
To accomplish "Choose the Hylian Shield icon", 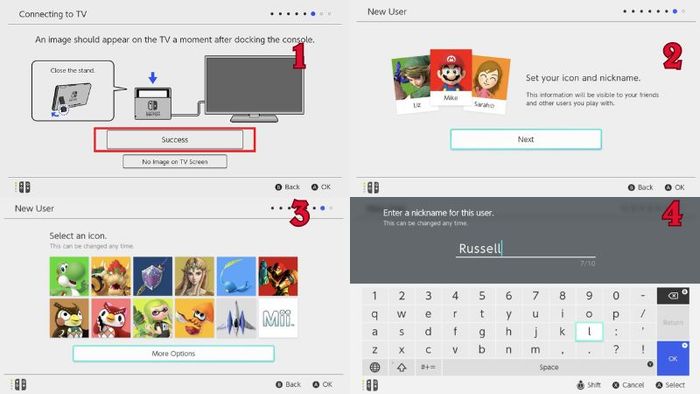I will point(153,276).
